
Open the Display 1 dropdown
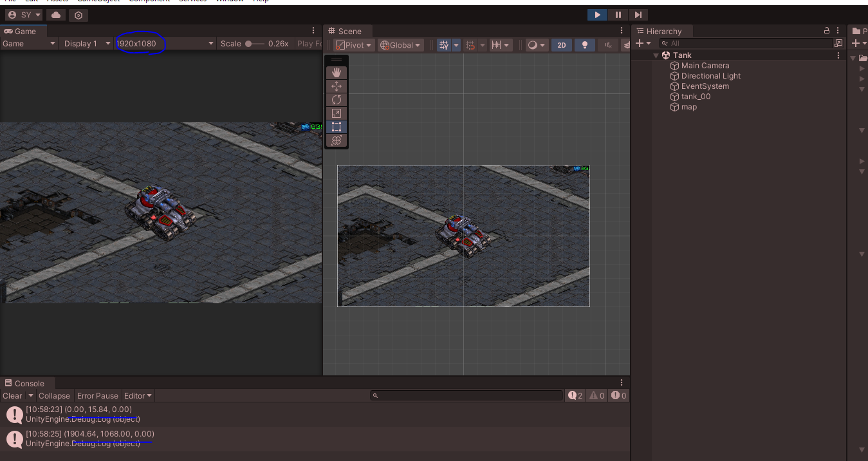[87, 44]
